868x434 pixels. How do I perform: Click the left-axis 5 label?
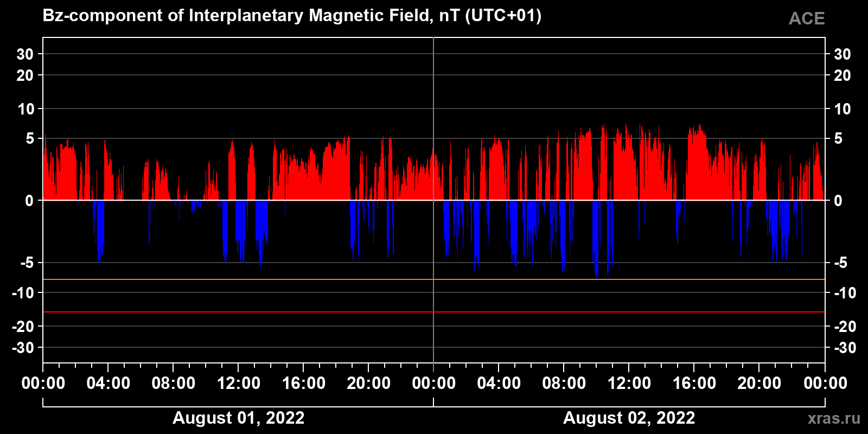coord(30,139)
